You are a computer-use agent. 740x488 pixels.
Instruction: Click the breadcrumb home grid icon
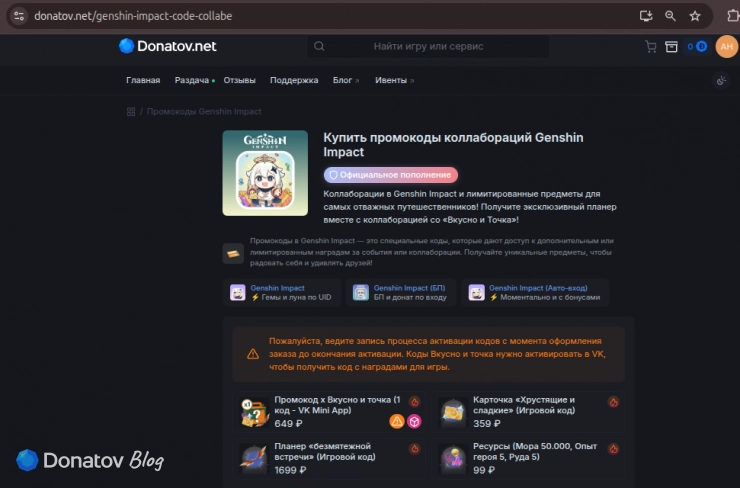tap(131, 112)
